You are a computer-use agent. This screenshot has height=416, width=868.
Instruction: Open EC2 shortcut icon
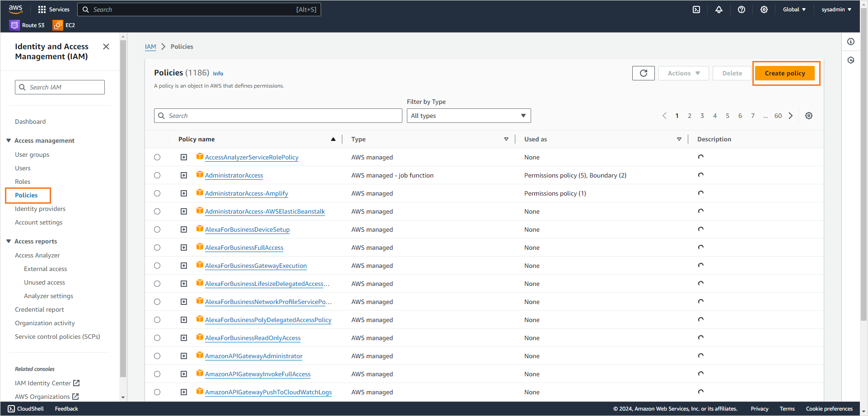(x=57, y=25)
